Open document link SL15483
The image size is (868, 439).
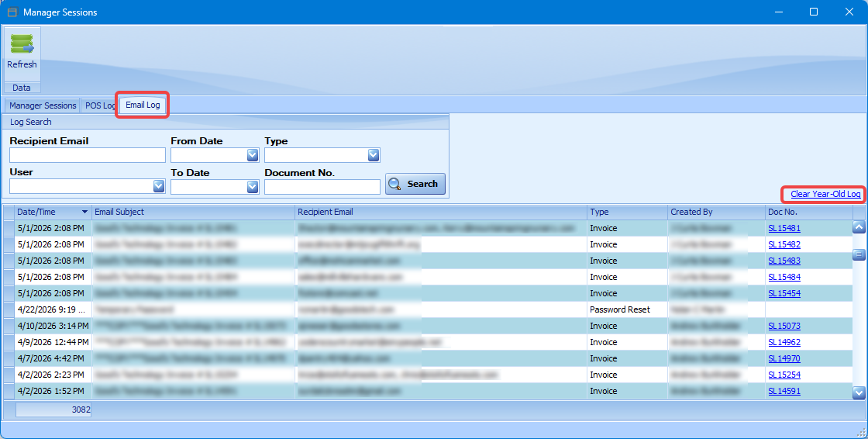pos(784,261)
